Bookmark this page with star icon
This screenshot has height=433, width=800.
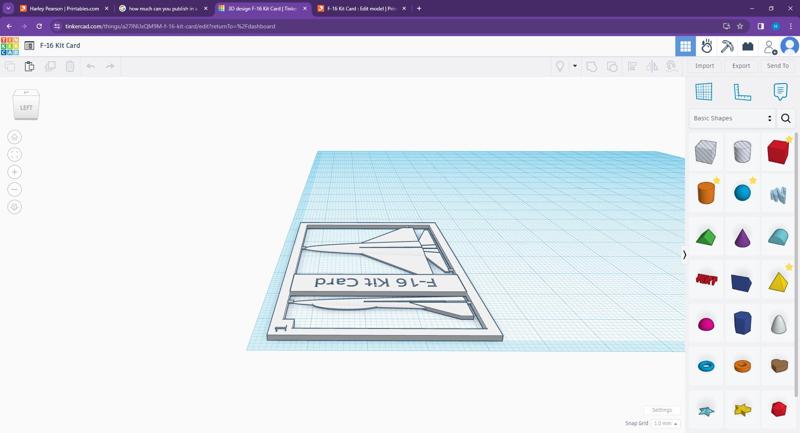[x=740, y=26]
